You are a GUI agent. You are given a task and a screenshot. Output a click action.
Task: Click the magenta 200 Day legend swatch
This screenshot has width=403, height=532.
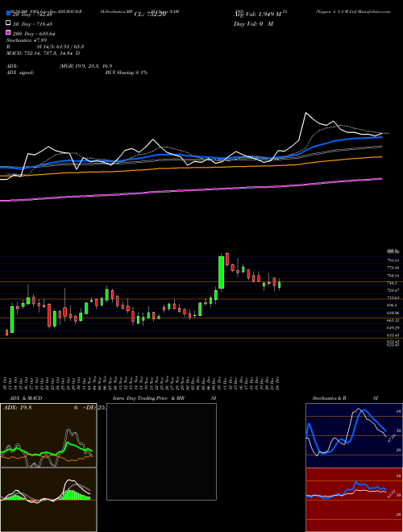[8, 33]
